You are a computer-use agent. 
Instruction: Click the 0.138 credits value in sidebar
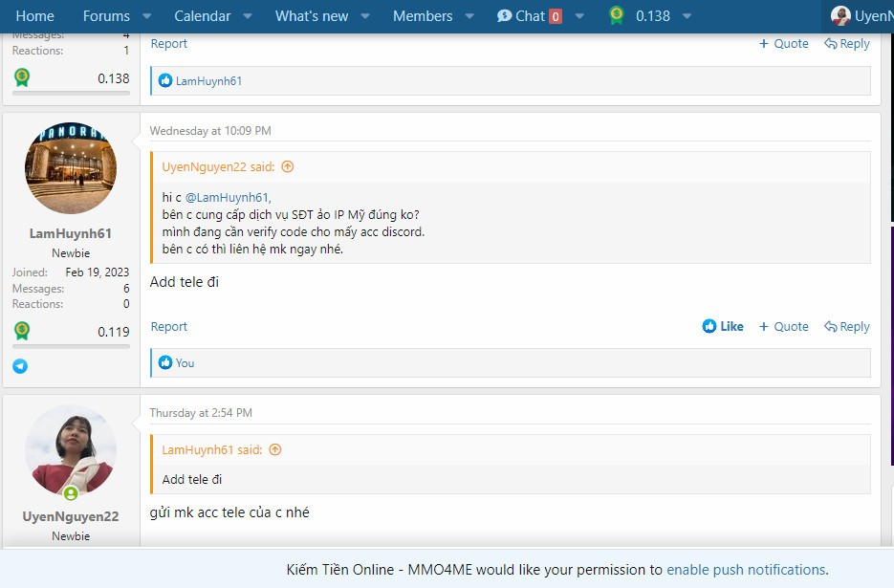(114, 78)
